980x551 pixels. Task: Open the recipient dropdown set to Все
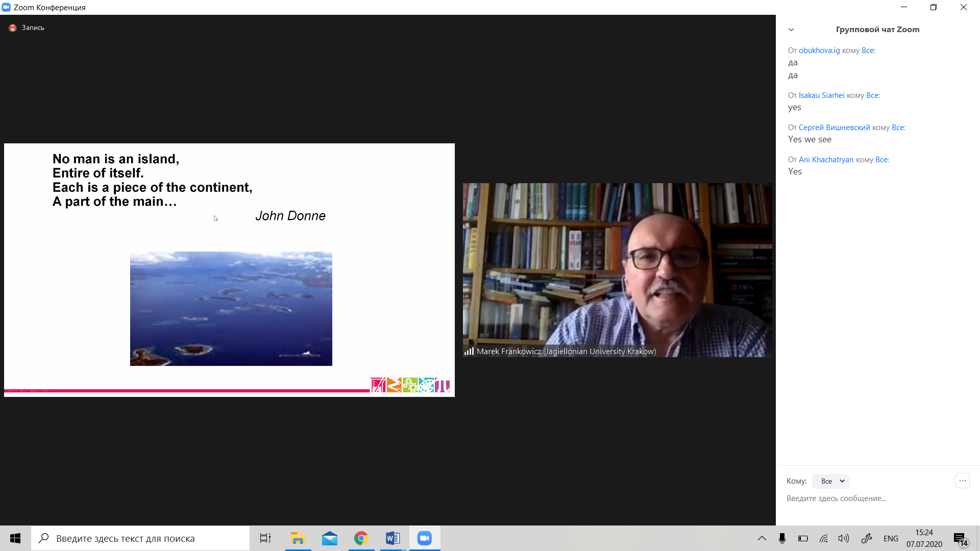pyautogui.click(x=831, y=481)
